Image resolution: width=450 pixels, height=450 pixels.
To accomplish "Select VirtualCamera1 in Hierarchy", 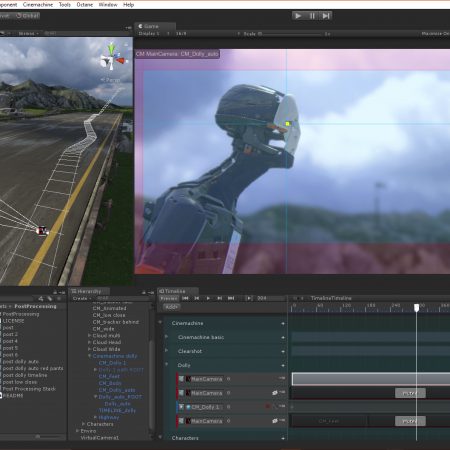I will click(x=100, y=438).
